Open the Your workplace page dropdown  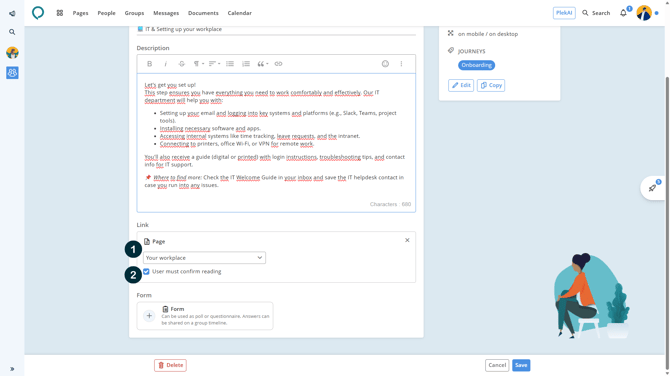204,258
